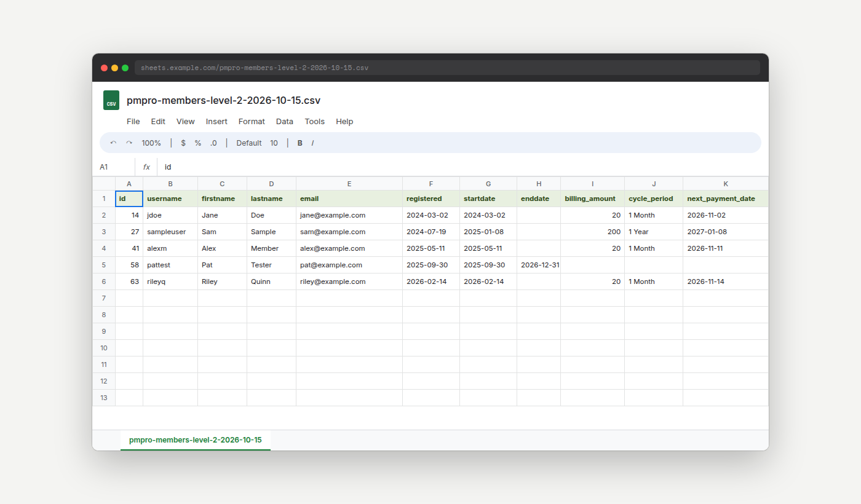Open the File menu

tap(133, 122)
